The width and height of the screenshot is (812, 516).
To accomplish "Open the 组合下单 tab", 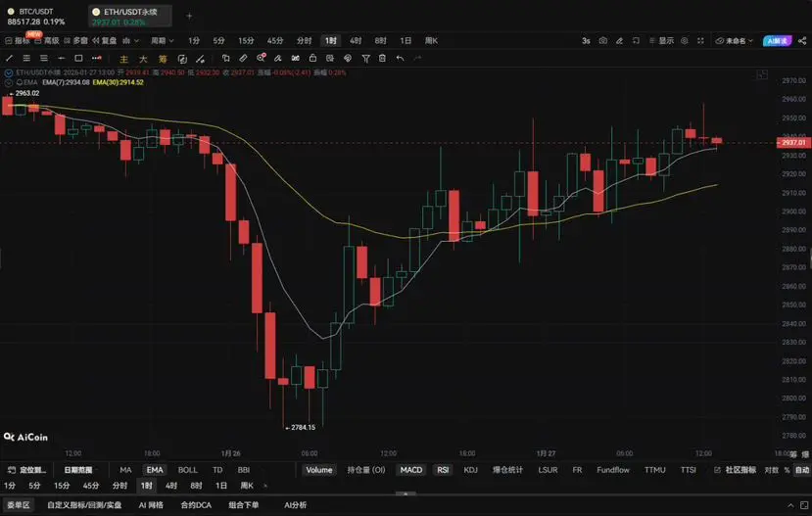I will (243, 505).
